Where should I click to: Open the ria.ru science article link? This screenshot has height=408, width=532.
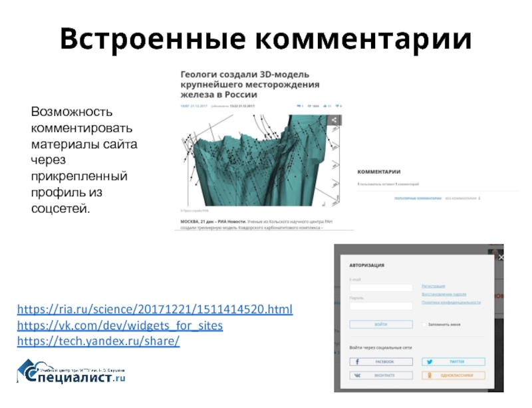click(155, 309)
